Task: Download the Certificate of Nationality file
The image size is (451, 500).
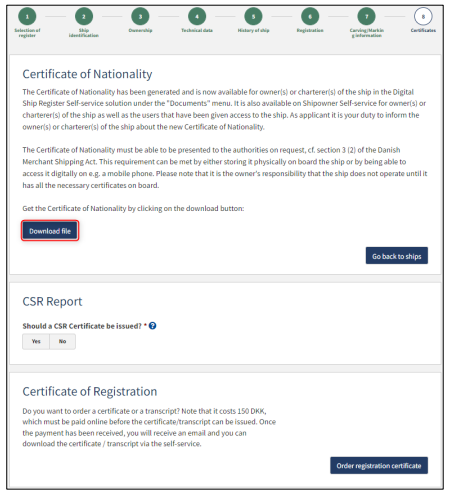Action: pyautogui.click(x=50, y=231)
